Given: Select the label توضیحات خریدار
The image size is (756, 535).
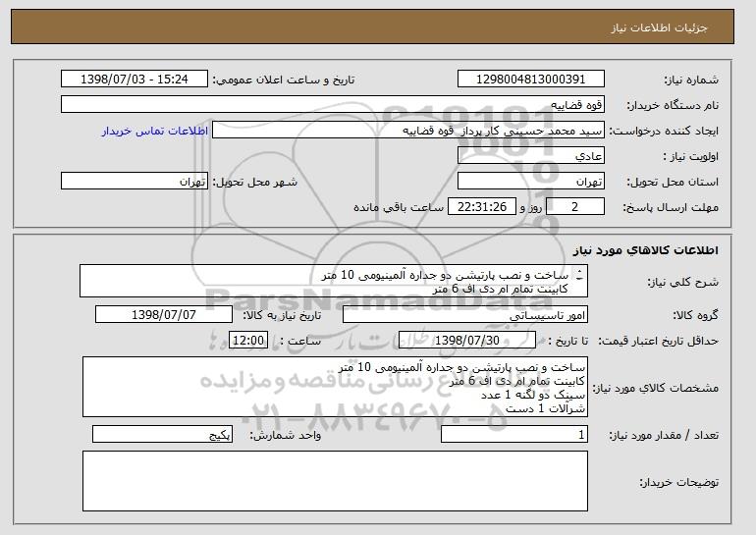Looking at the screenshot, I should click(678, 482).
